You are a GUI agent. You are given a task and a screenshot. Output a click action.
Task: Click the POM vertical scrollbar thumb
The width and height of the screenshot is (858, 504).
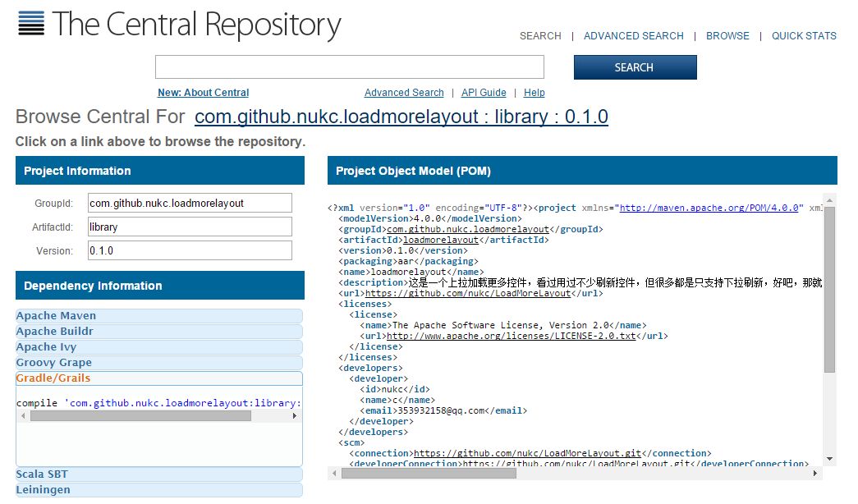(x=829, y=290)
